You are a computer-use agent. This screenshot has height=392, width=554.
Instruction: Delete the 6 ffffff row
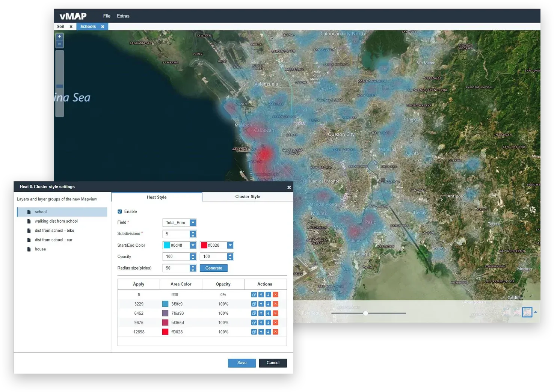[x=275, y=295]
